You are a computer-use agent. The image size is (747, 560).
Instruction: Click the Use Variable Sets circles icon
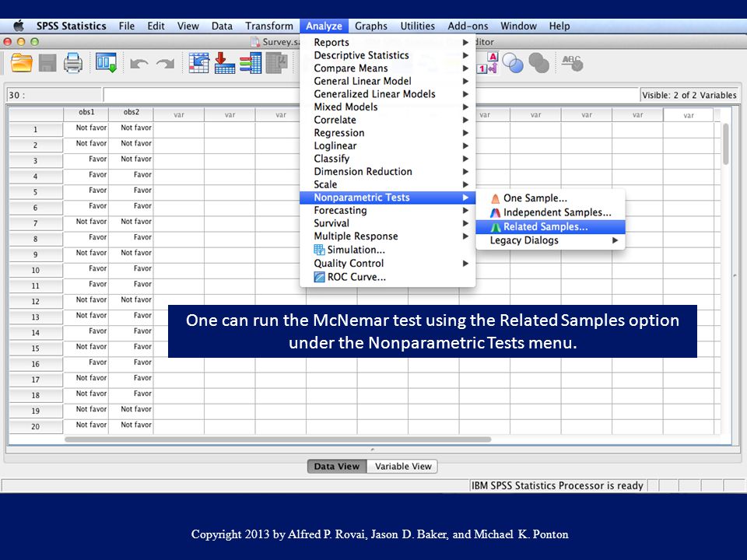tap(513, 63)
